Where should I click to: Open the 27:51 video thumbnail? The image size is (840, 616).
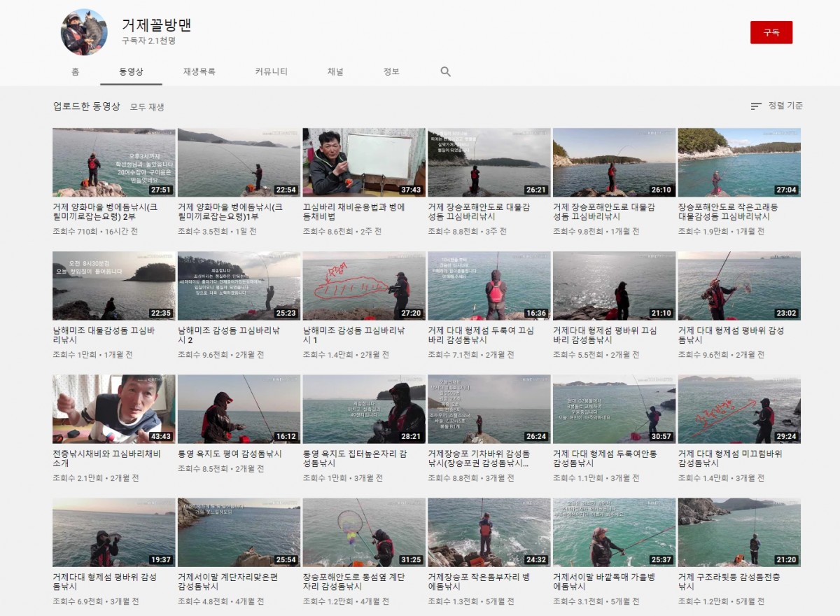click(113, 162)
